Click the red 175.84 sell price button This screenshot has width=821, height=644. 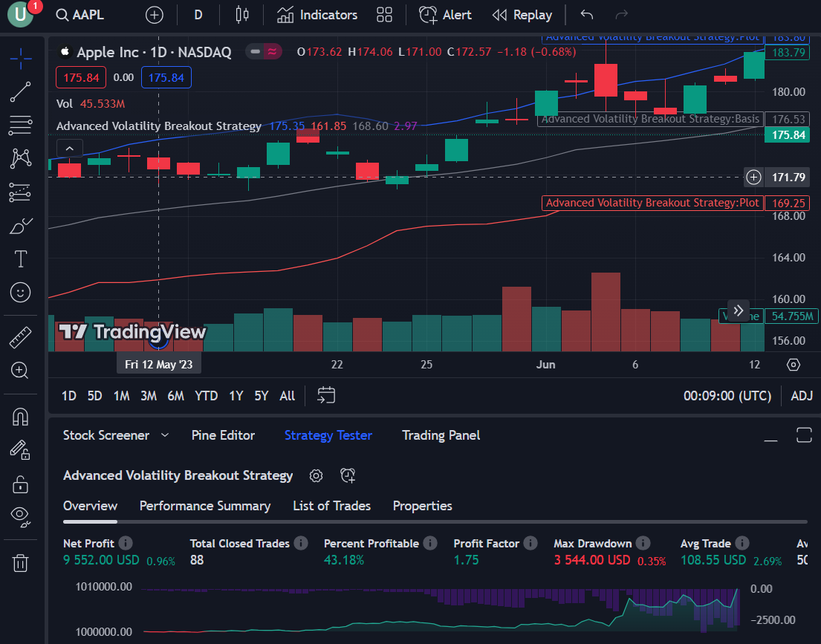[x=81, y=77]
